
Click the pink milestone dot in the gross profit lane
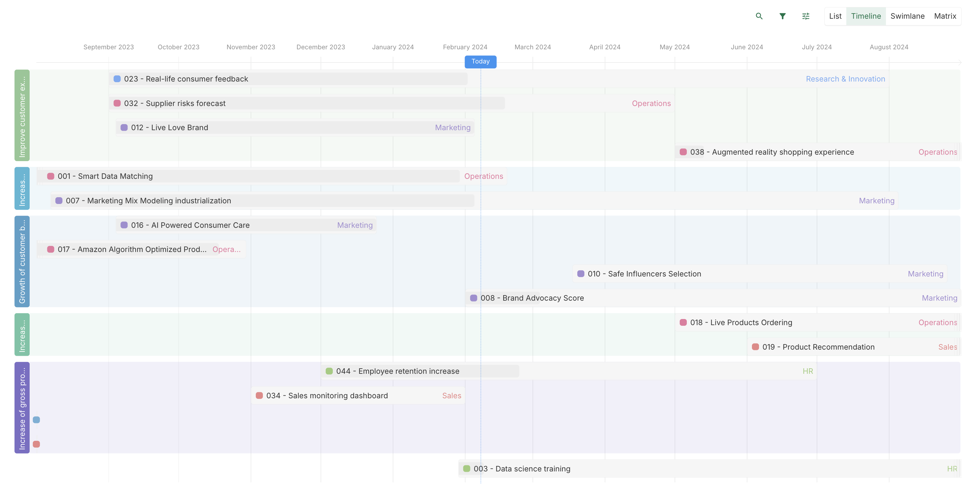coord(36,444)
